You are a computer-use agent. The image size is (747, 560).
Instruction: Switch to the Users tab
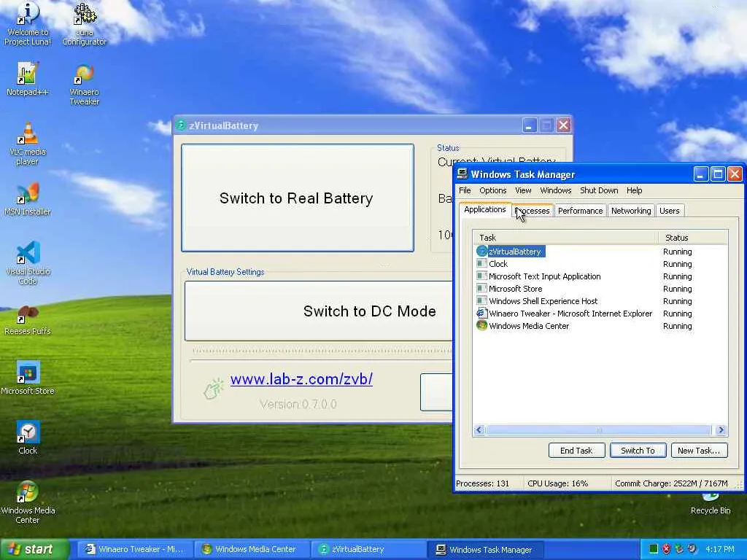point(670,211)
